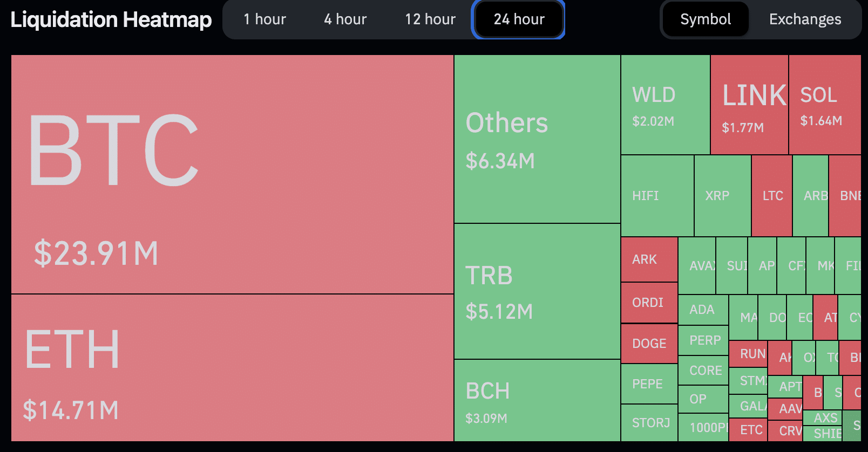Image resolution: width=868 pixels, height=452 pixels.
Task: Click the LINK $1.77M tile
Action: click(749, 105)
